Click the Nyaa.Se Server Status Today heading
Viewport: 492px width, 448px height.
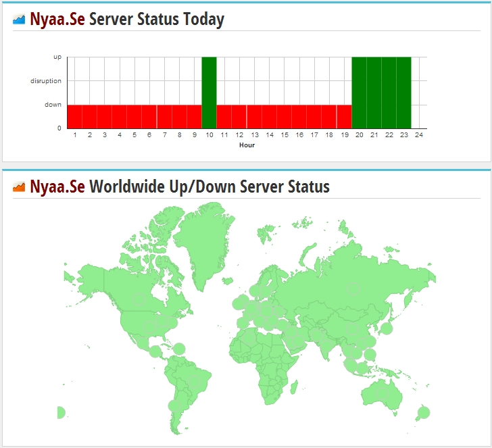pyautogui.click(x=127, y=20)
